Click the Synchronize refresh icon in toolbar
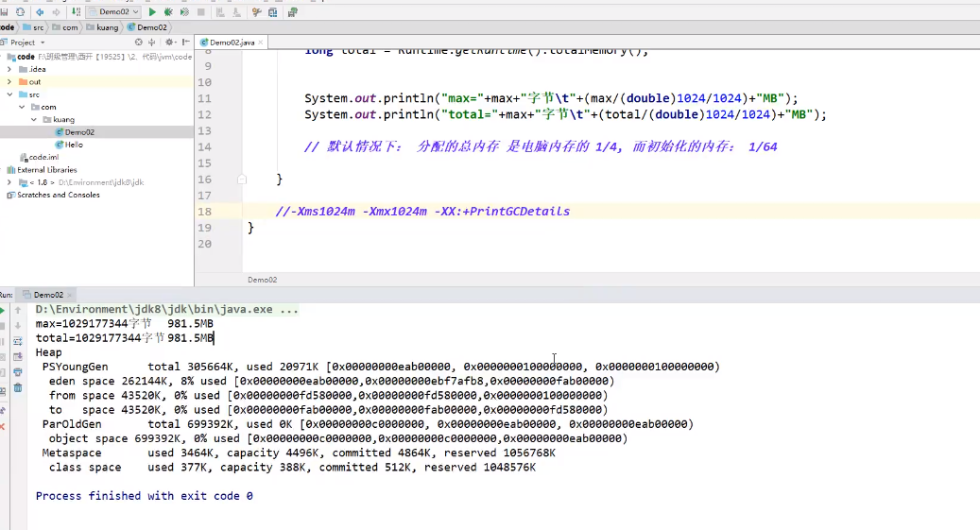The width and height of the screenshot is (980, 530). (21, 12)
